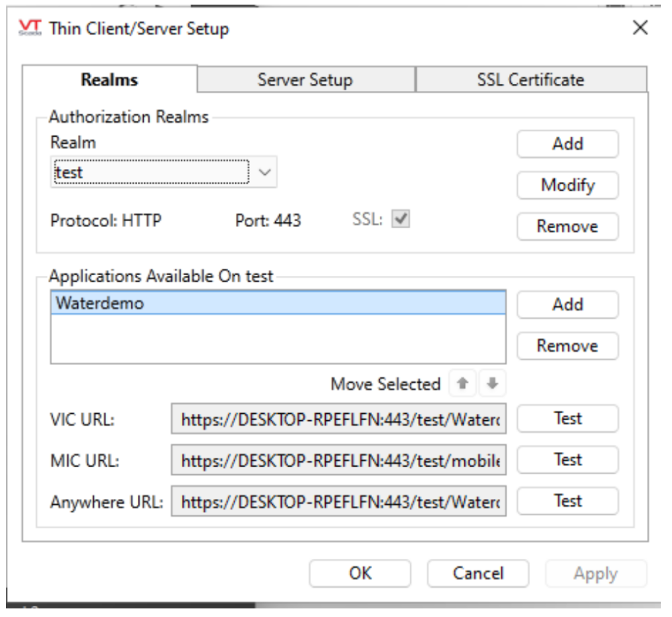
Task: Test the MIC URL
Action: coord(567,460)
